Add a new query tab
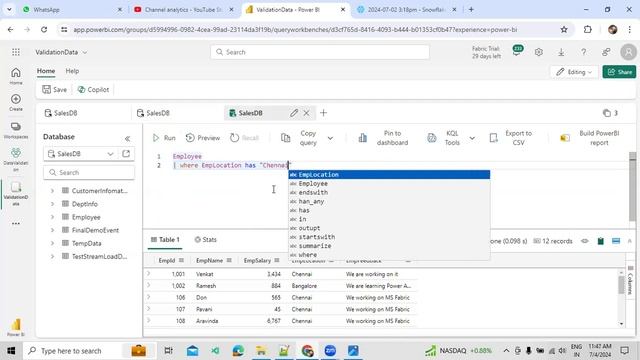Viewport: 640px width, 360px height. coord(323,113)
